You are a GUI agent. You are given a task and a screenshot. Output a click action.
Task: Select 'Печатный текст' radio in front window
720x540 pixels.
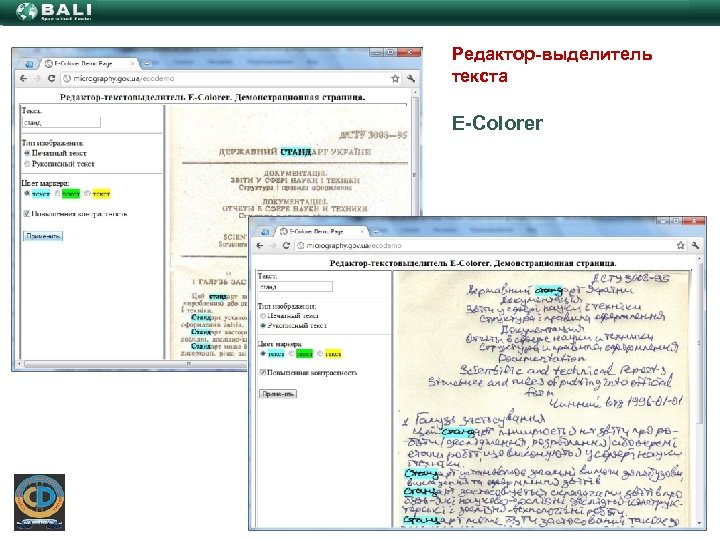tap(263, 316)
